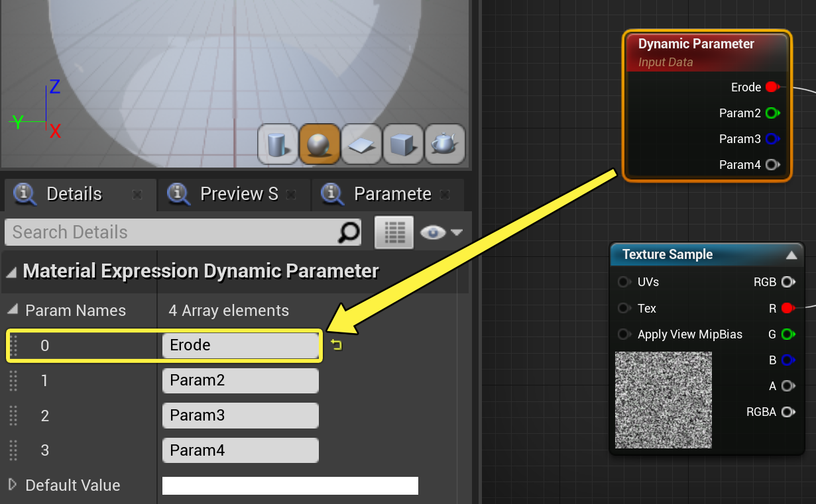The image size is (816, 504).
Task: Select the teapot preview mesh icon
Action: pyautogui.click(x=445, y=144)
